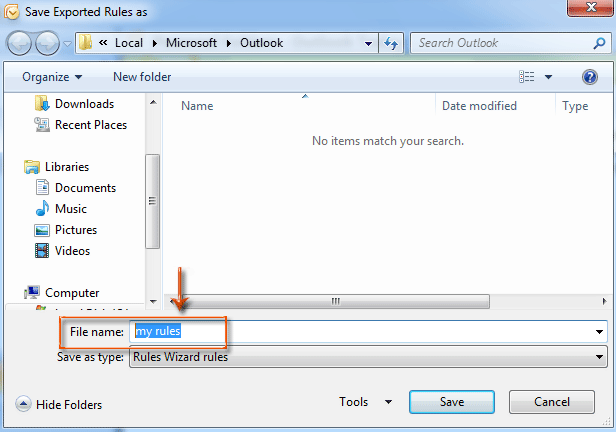Click the horizontal scrollbar in file list

point(335,300)
